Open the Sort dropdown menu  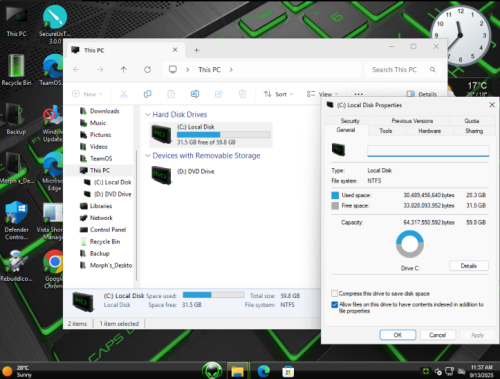[x=278, y=94]
